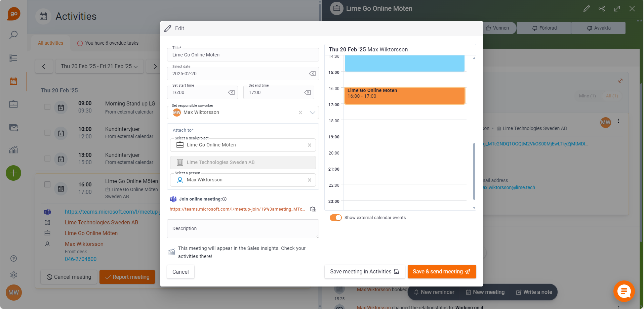The image size is (644, 309).
Task: Open the task list icon in the sidebar
Action: coord(13,58)
